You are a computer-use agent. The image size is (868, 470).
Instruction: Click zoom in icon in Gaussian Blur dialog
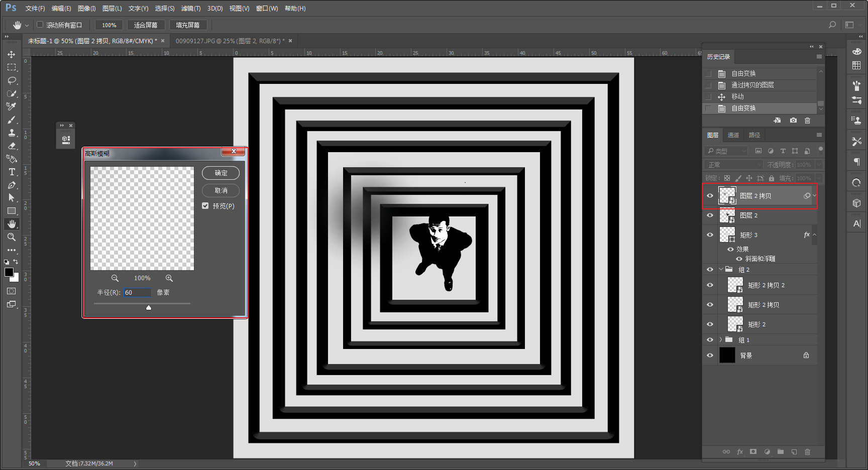click(169, 278)
